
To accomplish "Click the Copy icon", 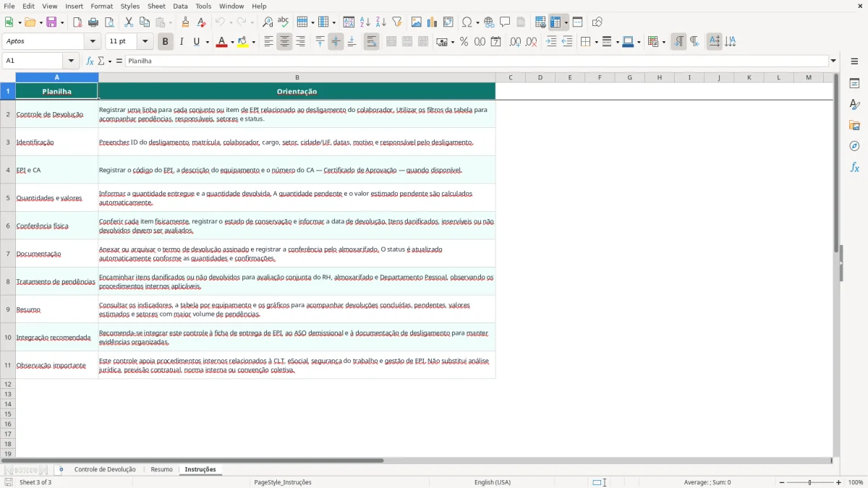I will point(144,22).
